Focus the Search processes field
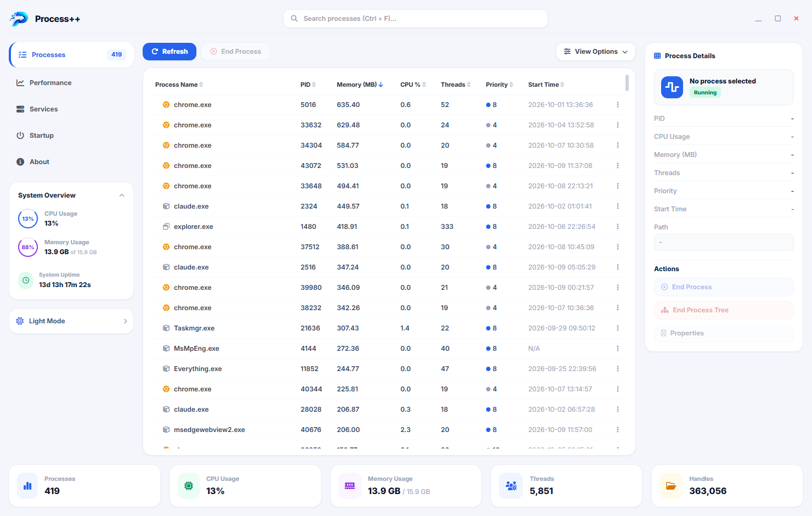This screenshot has height=516, width=812. click(415, 19)
